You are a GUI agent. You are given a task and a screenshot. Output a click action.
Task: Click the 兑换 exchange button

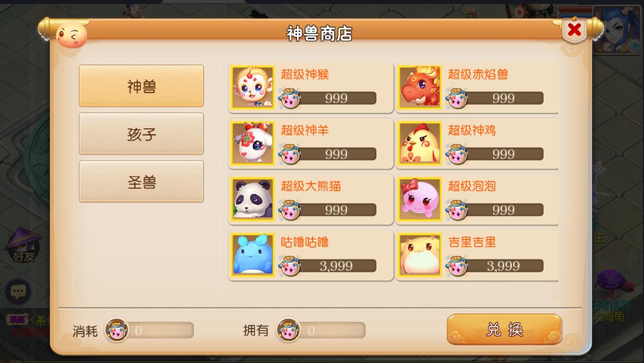504,330
